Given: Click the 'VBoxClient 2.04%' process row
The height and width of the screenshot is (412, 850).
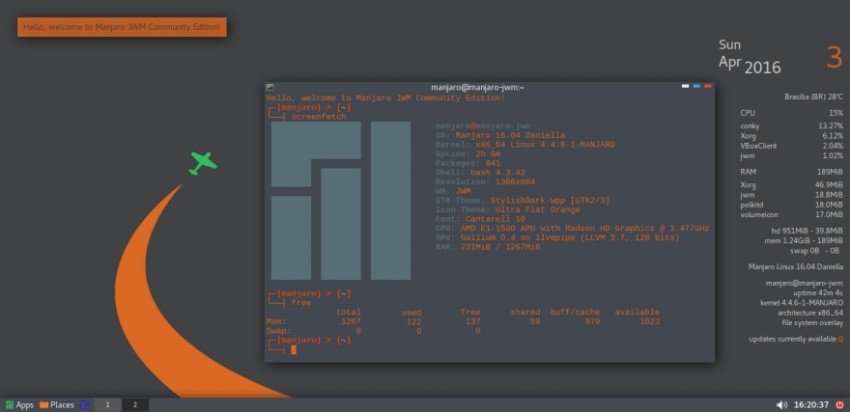Looking at the screenshot, I should pyautogui.click(x=791, y=146).
